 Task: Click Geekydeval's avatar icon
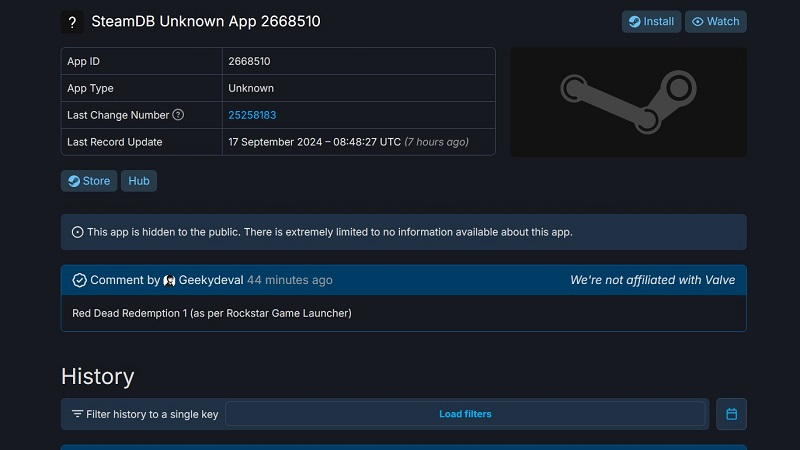tap(169, 280)
